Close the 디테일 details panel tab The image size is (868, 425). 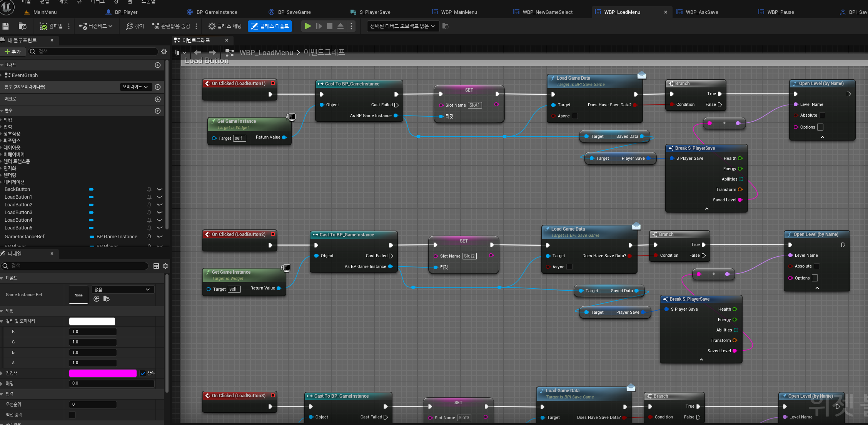click(x=52, y=254)
